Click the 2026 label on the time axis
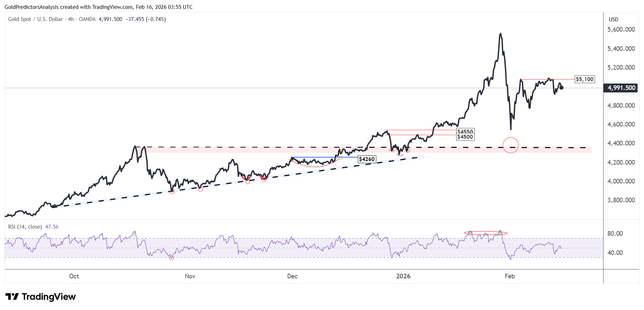644x310 pixels. click(403, 276)
